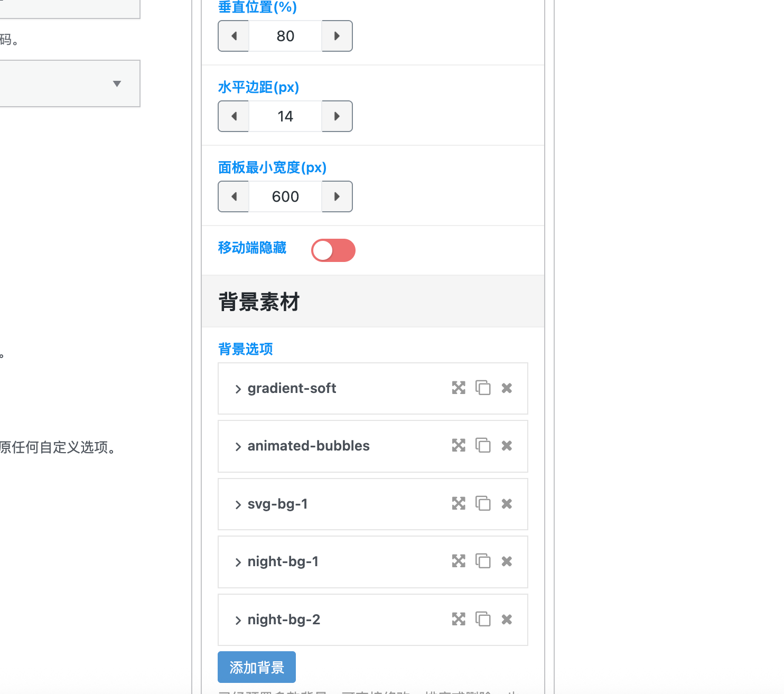Move the night-bg-1 background entry

459,561
